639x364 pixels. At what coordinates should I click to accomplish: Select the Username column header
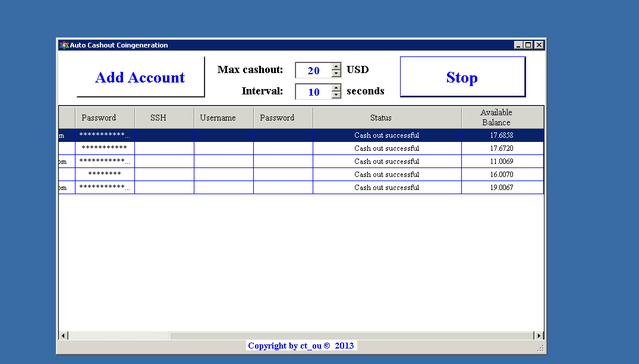click(224, 118)
